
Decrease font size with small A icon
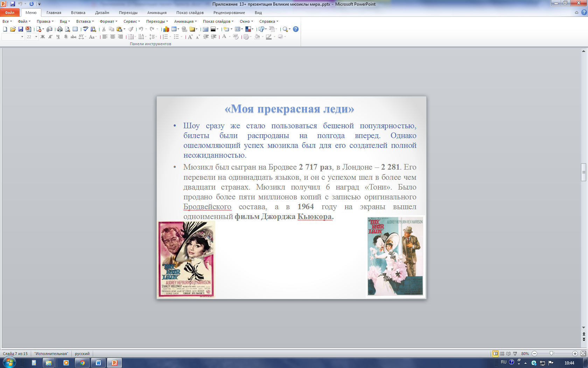point(198,37)
